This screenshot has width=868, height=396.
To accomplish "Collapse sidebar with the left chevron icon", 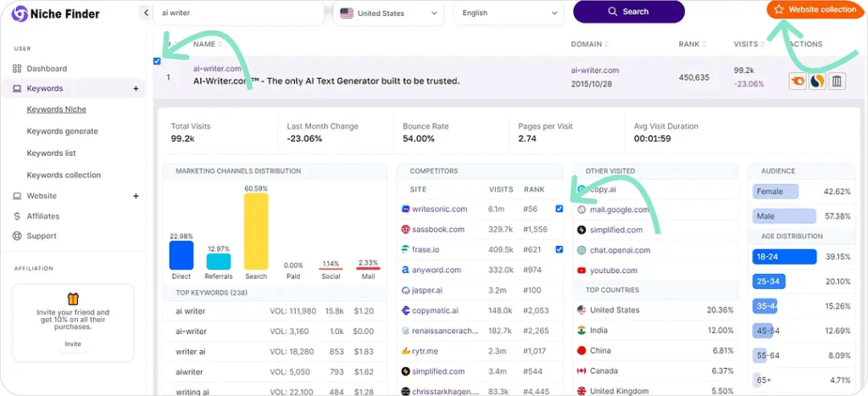I will point(146,13).
